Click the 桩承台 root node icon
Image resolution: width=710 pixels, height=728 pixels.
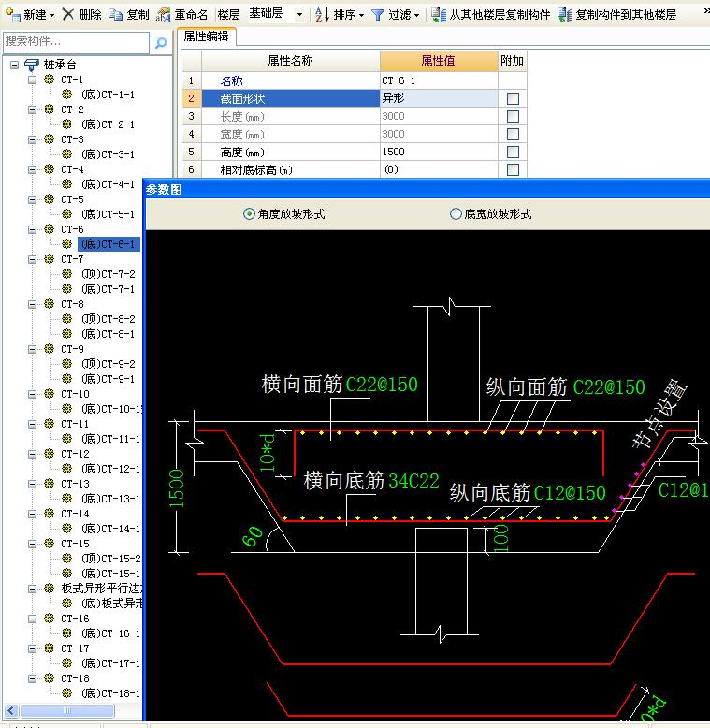pos(32,65)
